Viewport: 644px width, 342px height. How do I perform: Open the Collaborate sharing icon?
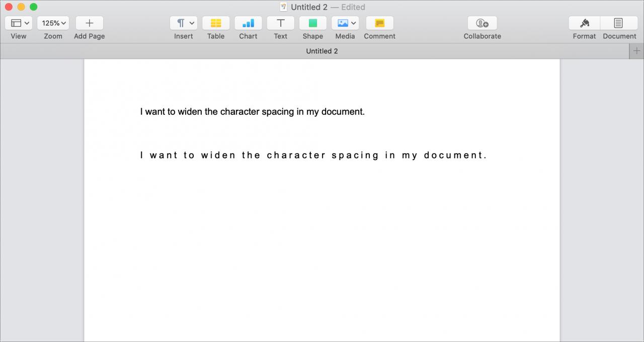pyautogui.click(x=482, y=23)
